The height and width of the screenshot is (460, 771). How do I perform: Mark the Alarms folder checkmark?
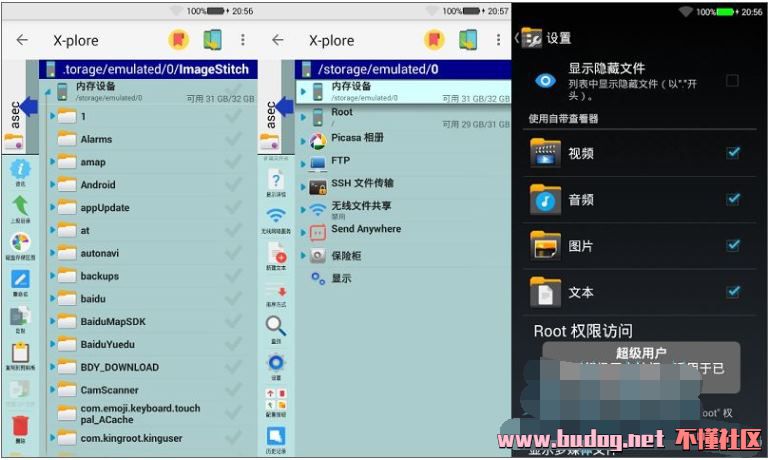[x=234, y=139]
